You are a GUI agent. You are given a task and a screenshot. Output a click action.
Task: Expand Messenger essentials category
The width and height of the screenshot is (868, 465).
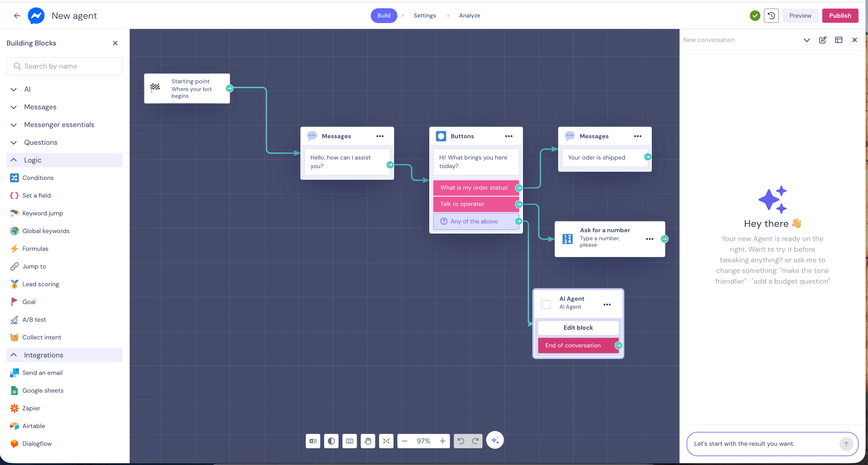64,125
